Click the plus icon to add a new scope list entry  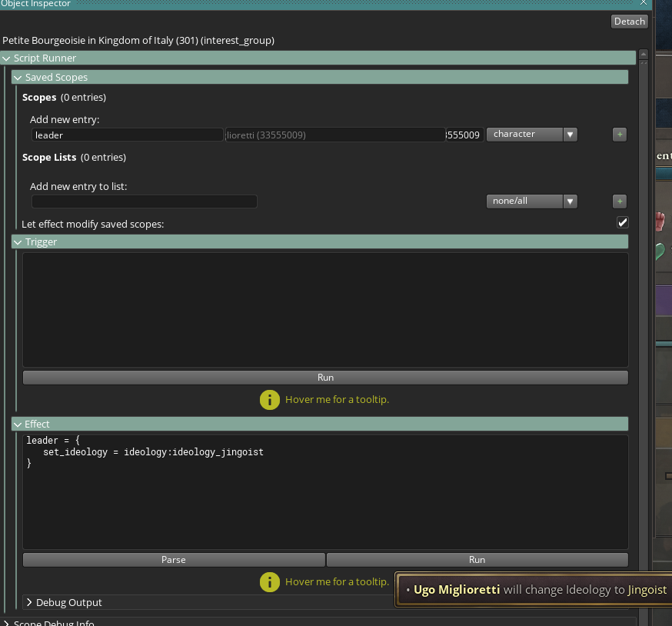619,201
